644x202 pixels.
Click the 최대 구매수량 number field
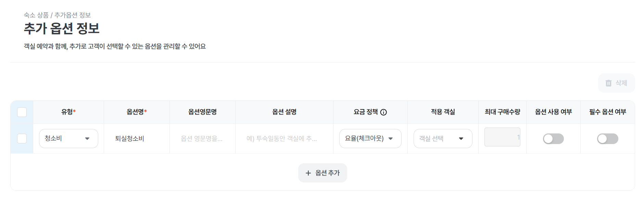(x=502, y=137)
